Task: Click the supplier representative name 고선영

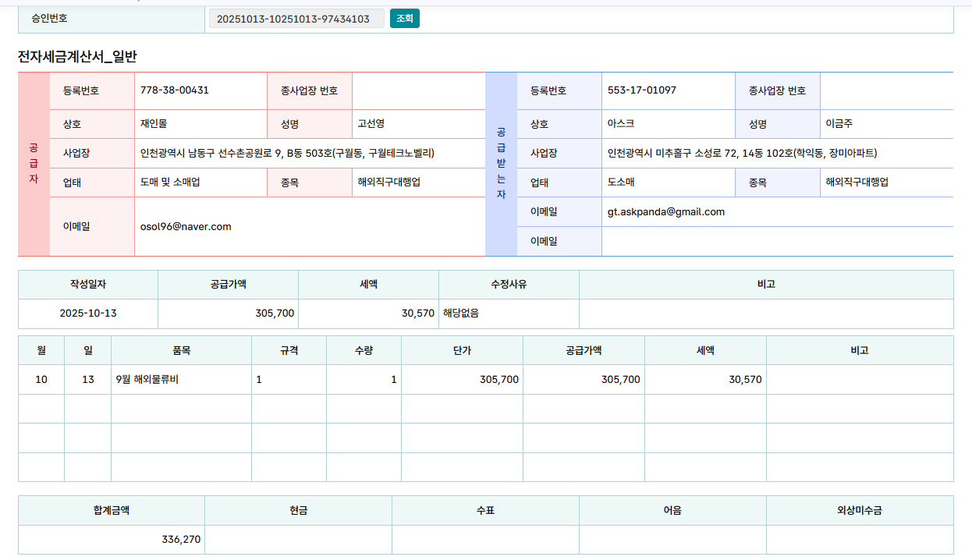Action: [x=371, y=124]
